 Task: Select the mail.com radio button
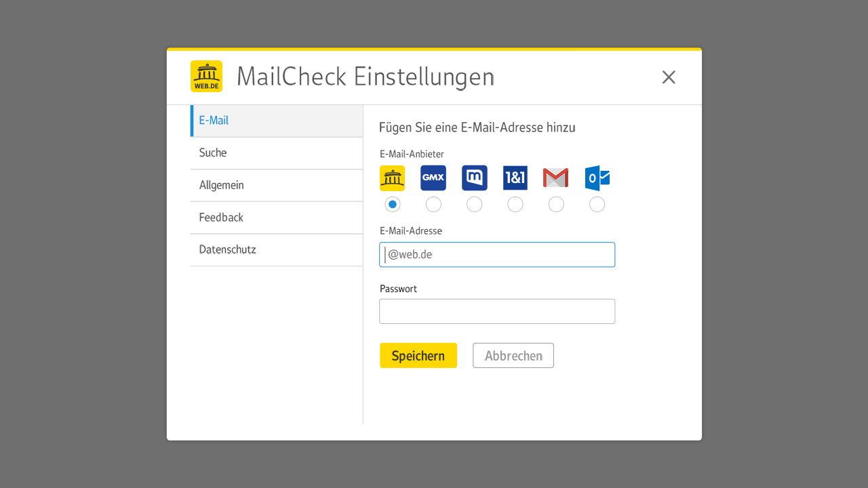(x=475, y=204)
